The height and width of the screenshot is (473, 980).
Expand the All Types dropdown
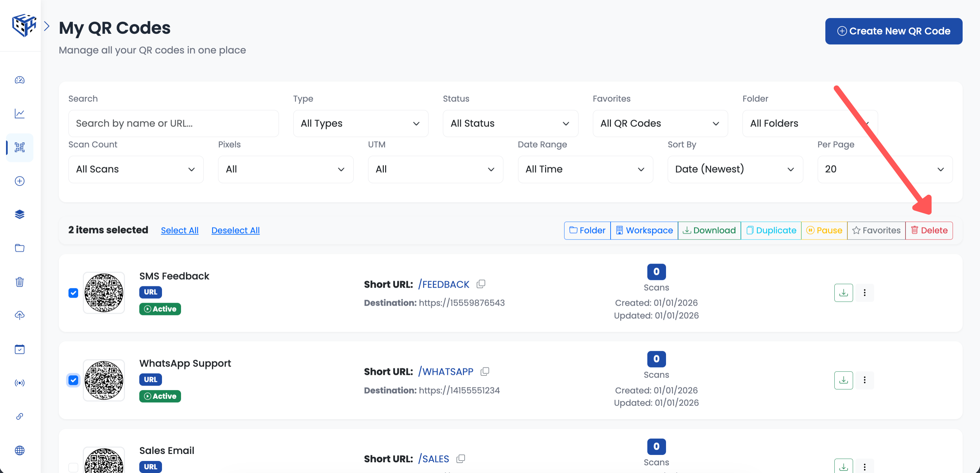point(360,123)
